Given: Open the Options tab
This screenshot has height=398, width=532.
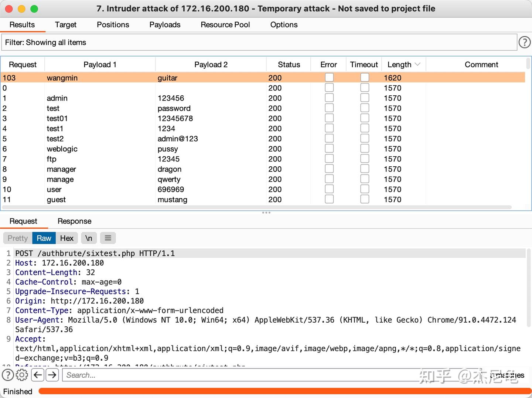Looking at the screenshot, I should tap(284, 25).
